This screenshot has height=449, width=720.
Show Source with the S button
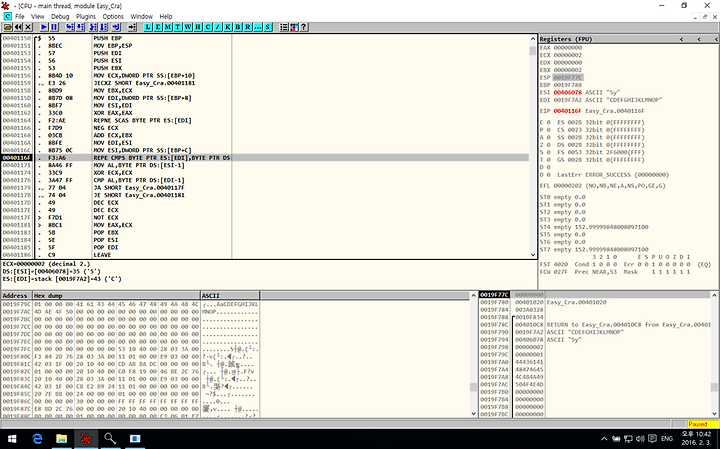tap(268, 27)
